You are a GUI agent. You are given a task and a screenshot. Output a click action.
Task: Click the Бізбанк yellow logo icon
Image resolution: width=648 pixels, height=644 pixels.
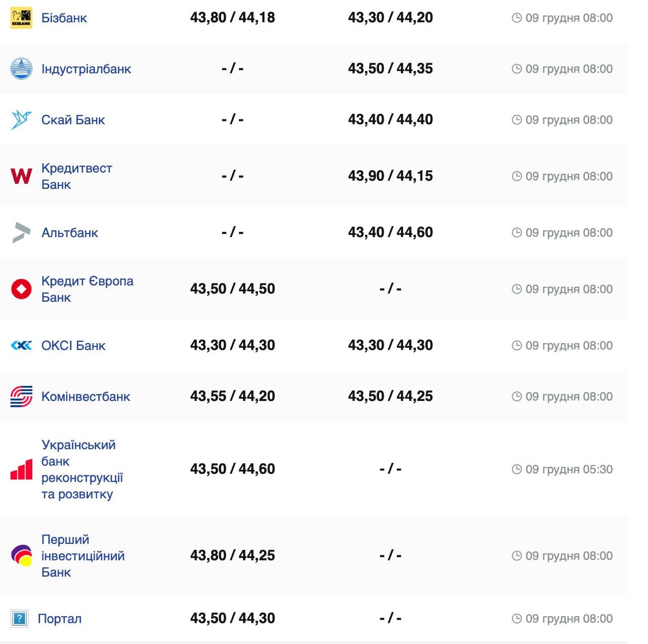(21, 18)
